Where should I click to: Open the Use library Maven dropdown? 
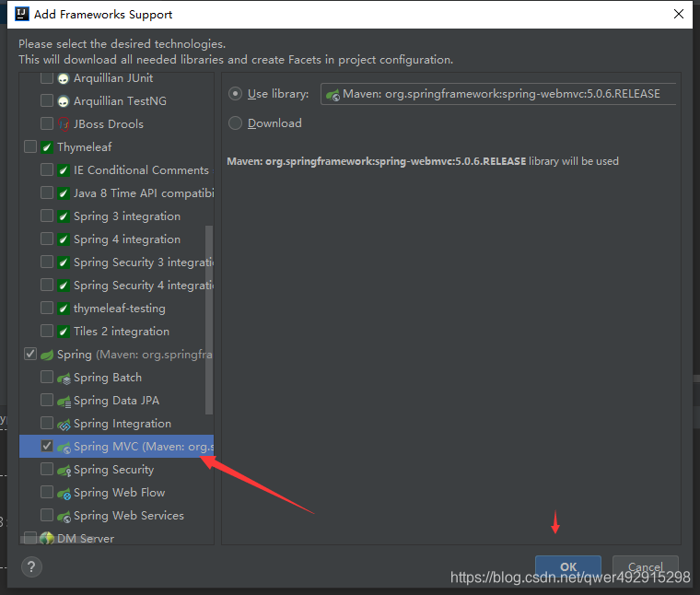(498, 94)
